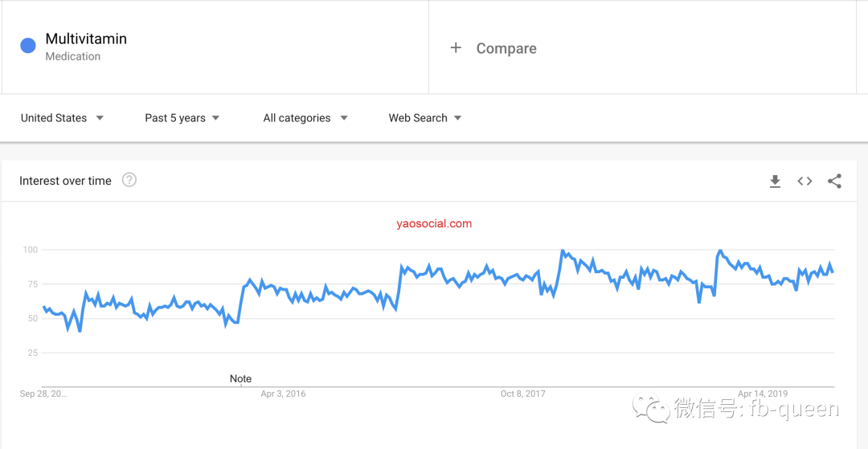This screenshot has height=449, width=868.
Task: Click the WeChat logo watermark icon
Action: 651,409
